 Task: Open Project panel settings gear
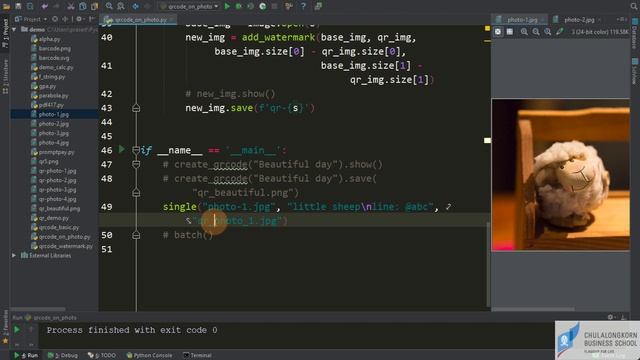[x=79, y=19]
